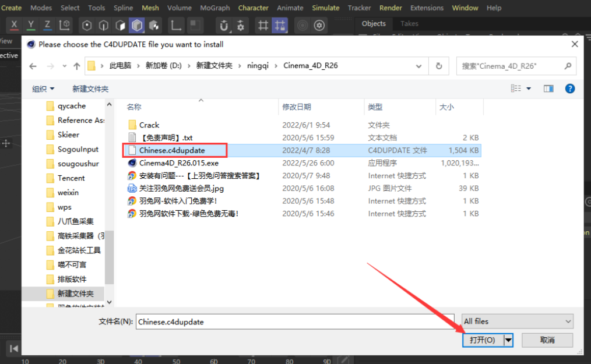
Task: Select the 【免责声明】.txt file
Action: coord(166,137)
